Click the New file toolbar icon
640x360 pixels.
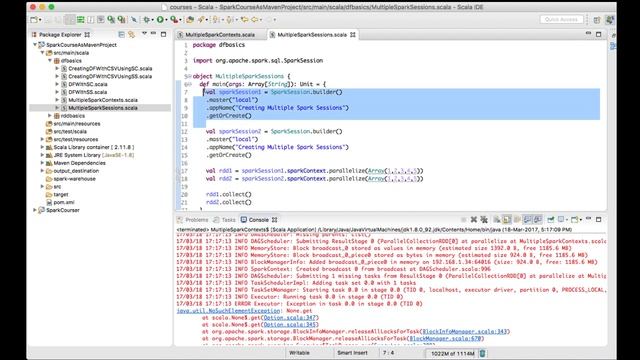pos(34,19)
